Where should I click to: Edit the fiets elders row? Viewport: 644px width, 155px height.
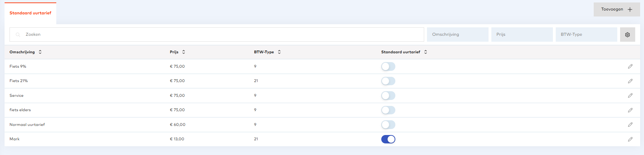click(x=630, y=110)
